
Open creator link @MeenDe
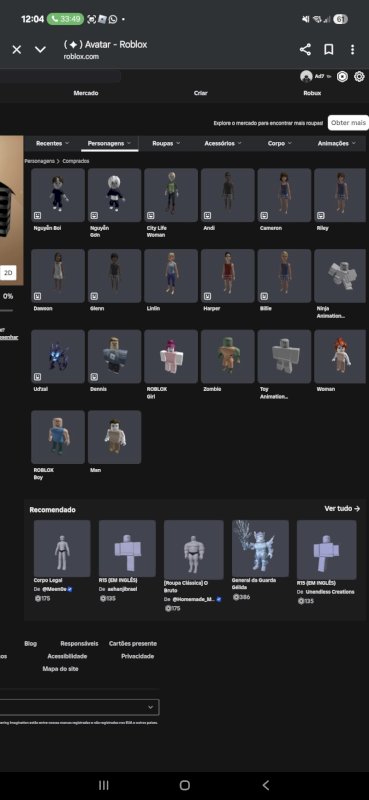[x=55, y=589]
